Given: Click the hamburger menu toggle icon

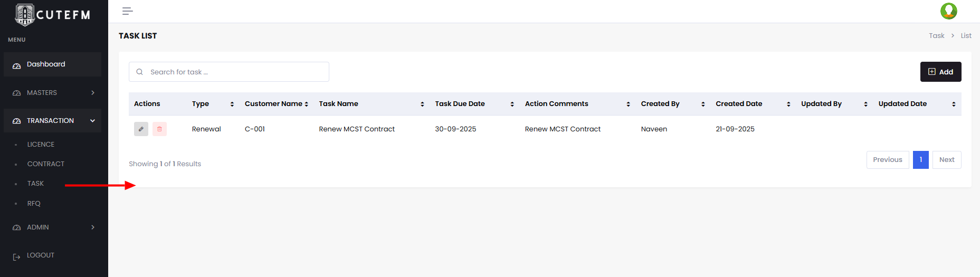Looking at the screenshot, I should tap(127, 11).
